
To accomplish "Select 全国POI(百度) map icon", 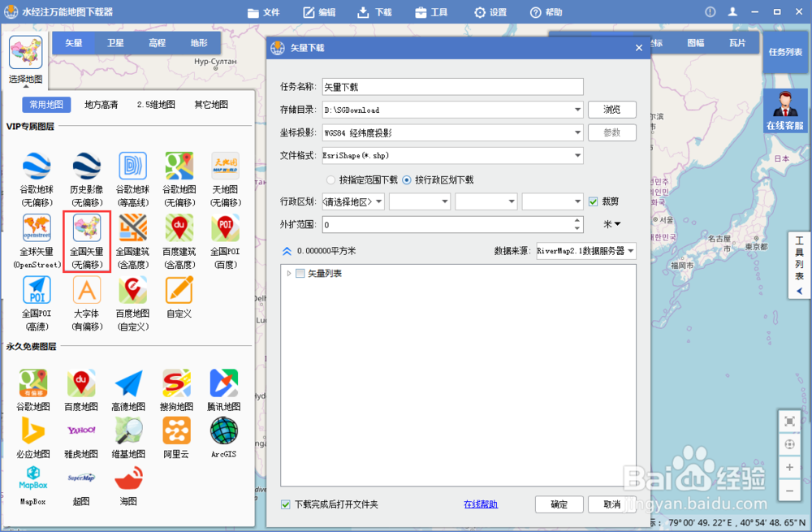I will pyautogui.click(x=225, y=228).
